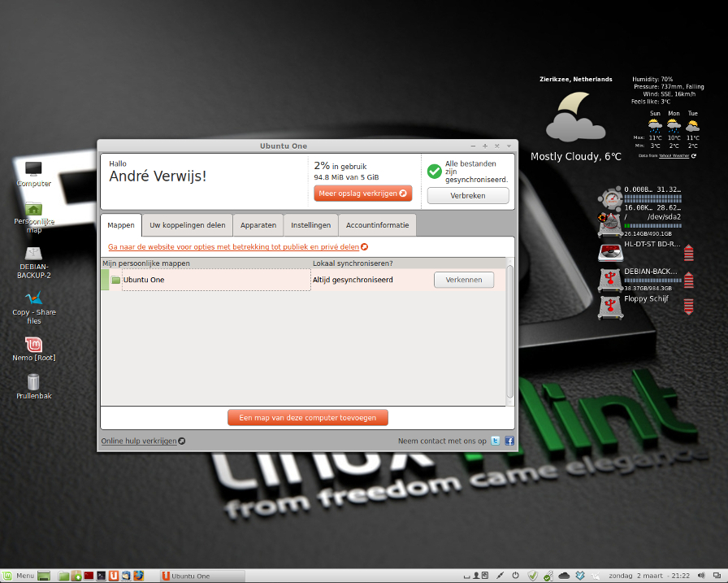Click the Ubuntu One cloud tray icon
Screen dimensions: 728x583
564,576
